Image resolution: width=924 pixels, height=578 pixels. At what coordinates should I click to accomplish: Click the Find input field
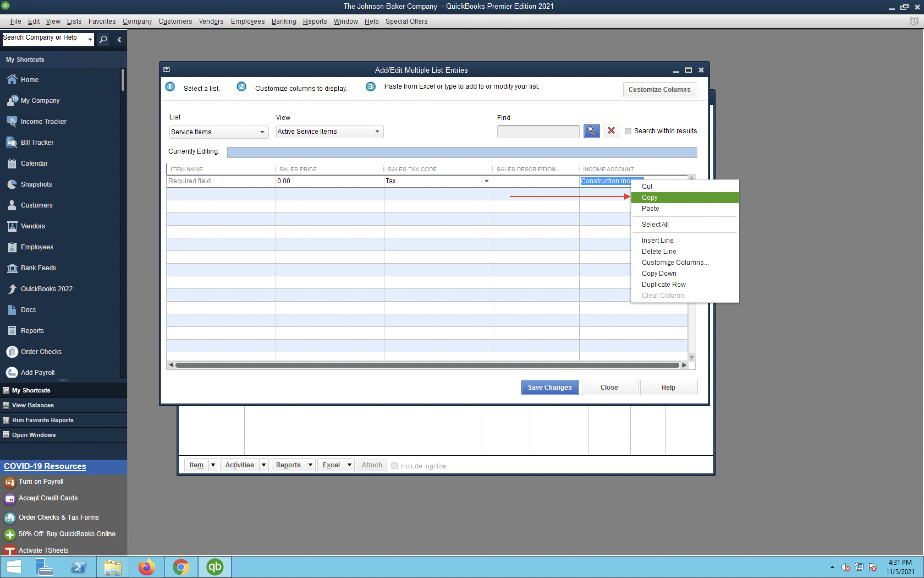[x=538, y=132]
